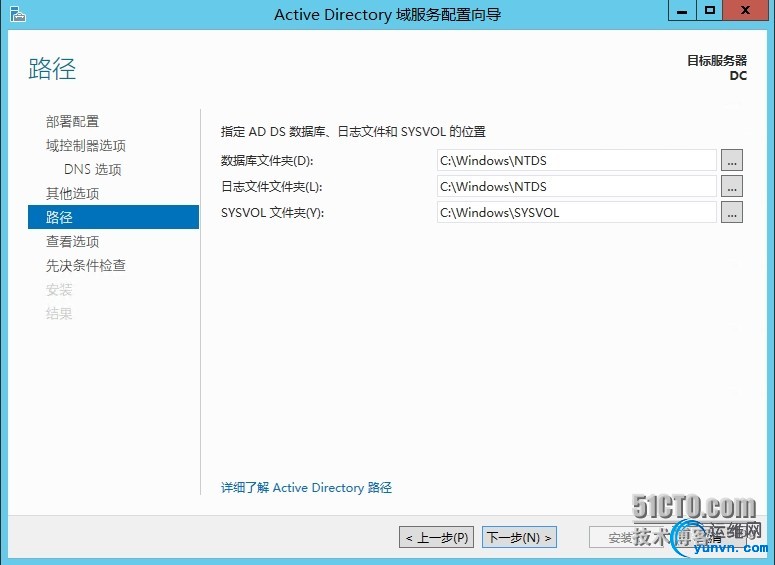Minimize the configuration wizard window
Screen dimensions: 775x565
(x=682, y=10)
